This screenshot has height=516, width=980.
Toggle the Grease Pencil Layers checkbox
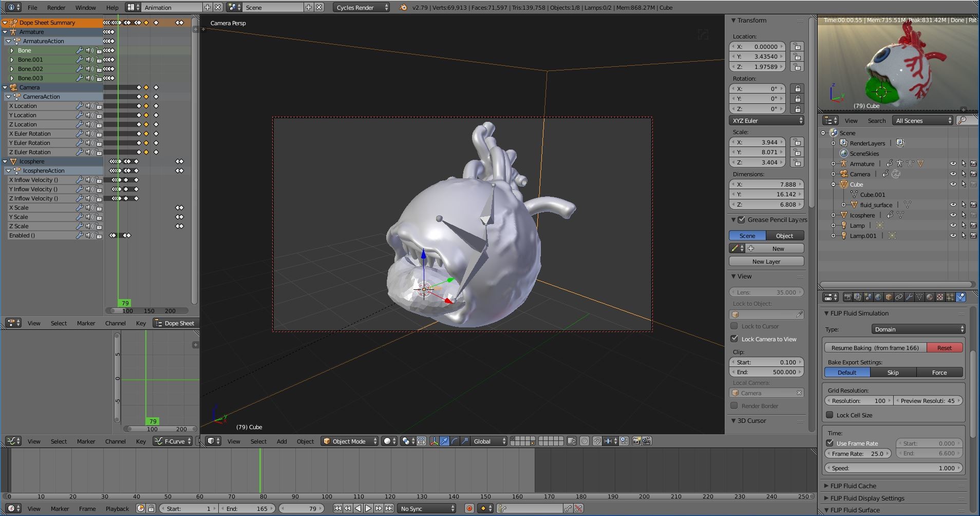click(x=741, y=219)
